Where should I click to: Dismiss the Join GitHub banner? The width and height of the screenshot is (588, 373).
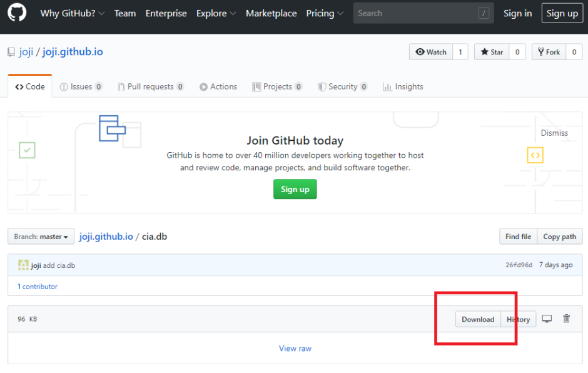(554, 133)
